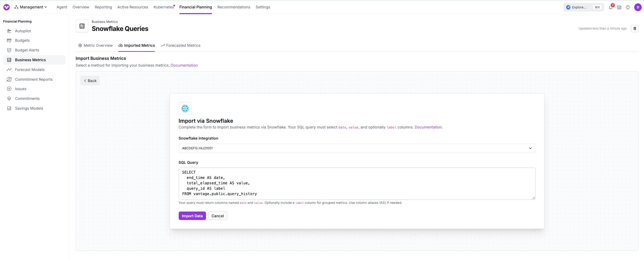Click the 'Import via Snowflake' heading
The image size is (644, 260).
(206, 121)
